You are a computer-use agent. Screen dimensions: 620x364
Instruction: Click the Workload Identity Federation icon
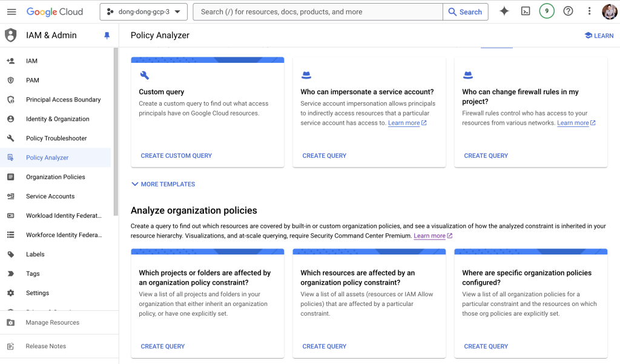coord(11,215)
